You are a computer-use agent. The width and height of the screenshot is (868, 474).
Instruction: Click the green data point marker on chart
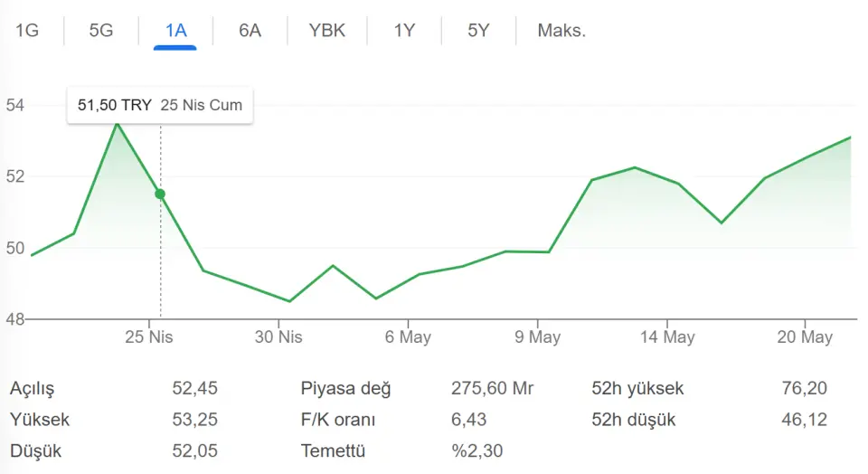(x=160, y=194)
